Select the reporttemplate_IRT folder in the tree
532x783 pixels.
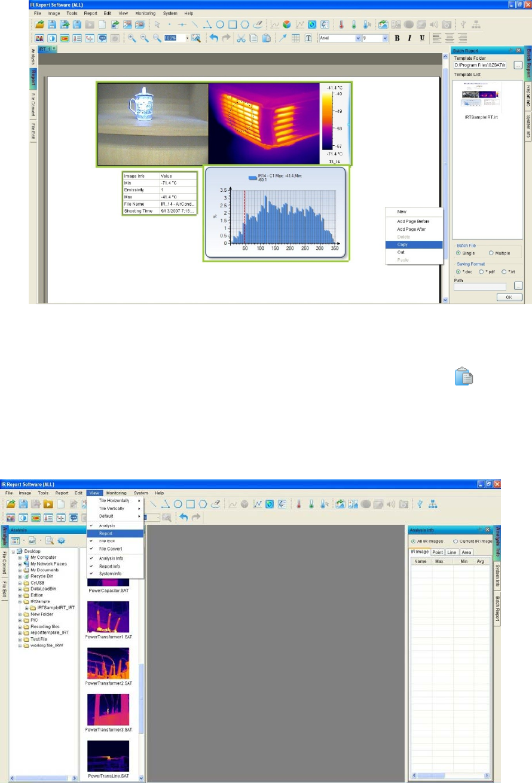click(x=51, y=632)
